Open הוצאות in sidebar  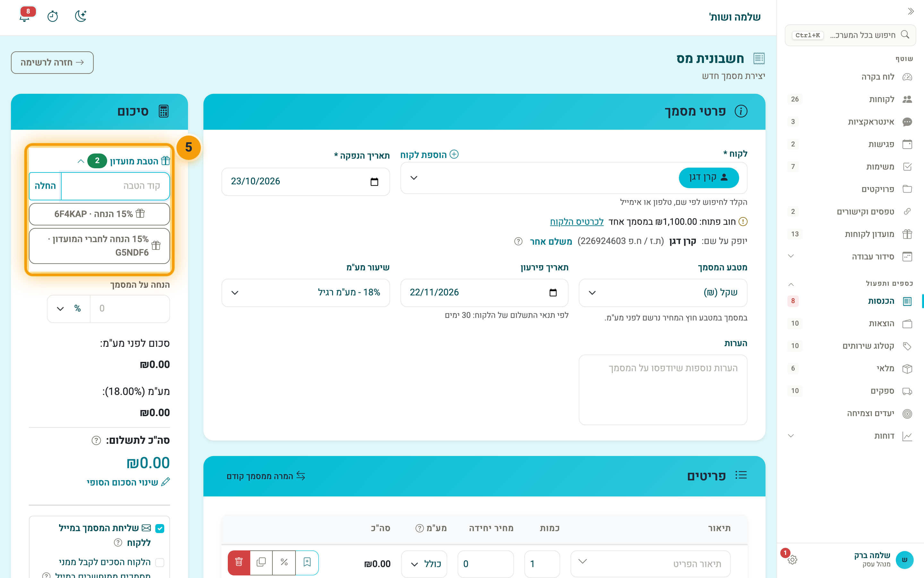tap(850, 324)
